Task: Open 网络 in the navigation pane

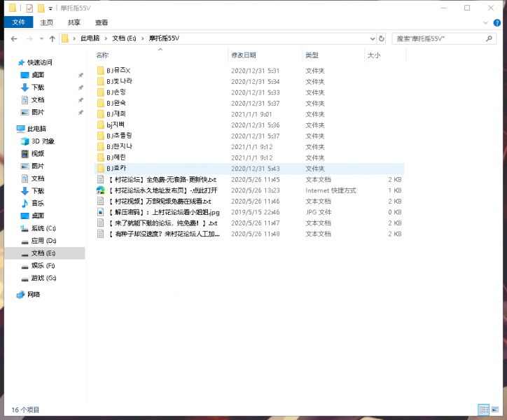Action: pyautogui.click(x=34, y=295)
